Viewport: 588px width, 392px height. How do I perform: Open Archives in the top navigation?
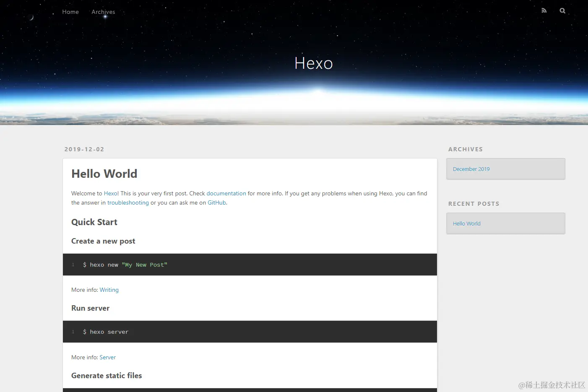click(103, 12)
